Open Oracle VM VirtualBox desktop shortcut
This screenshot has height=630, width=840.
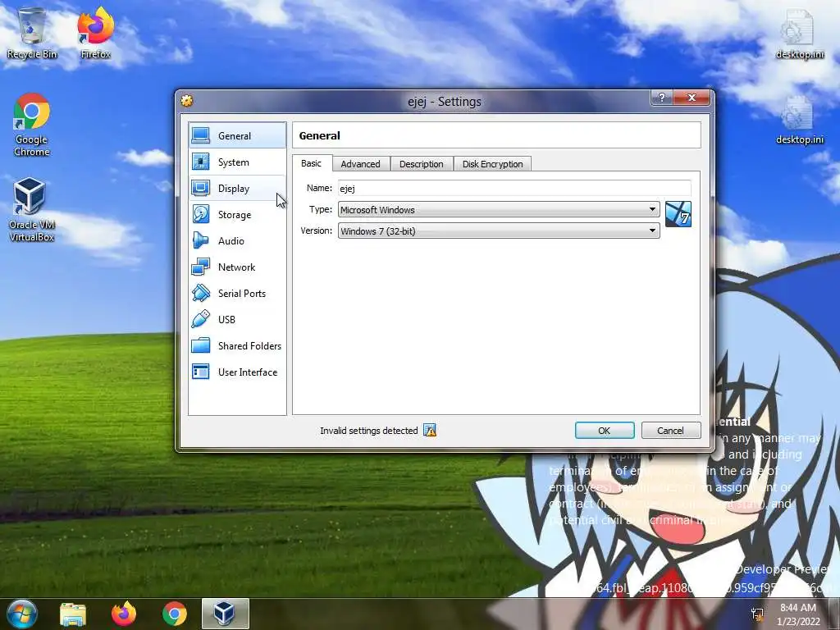[32, 210]
